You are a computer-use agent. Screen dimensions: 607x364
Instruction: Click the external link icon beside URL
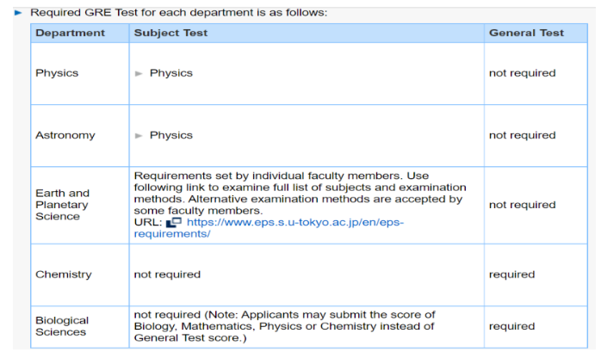pos(173,222)
